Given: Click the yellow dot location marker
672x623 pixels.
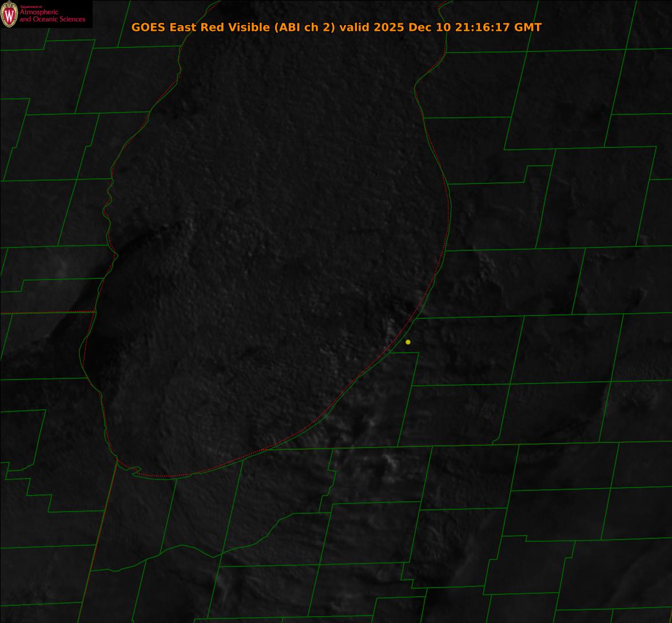Looking at the screenshot, I should [408, 342].
